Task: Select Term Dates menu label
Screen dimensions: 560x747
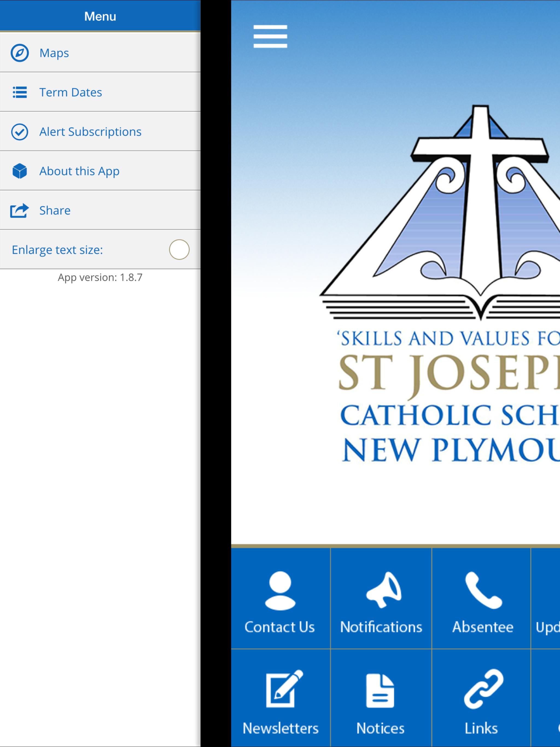Action: click(71, 92)
